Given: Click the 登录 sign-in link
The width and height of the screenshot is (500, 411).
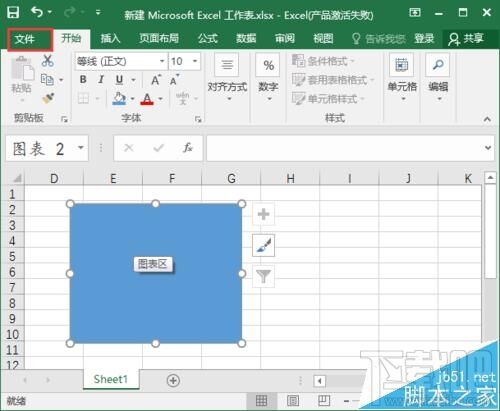Looking at the screenshot, I should click(424, 39).
